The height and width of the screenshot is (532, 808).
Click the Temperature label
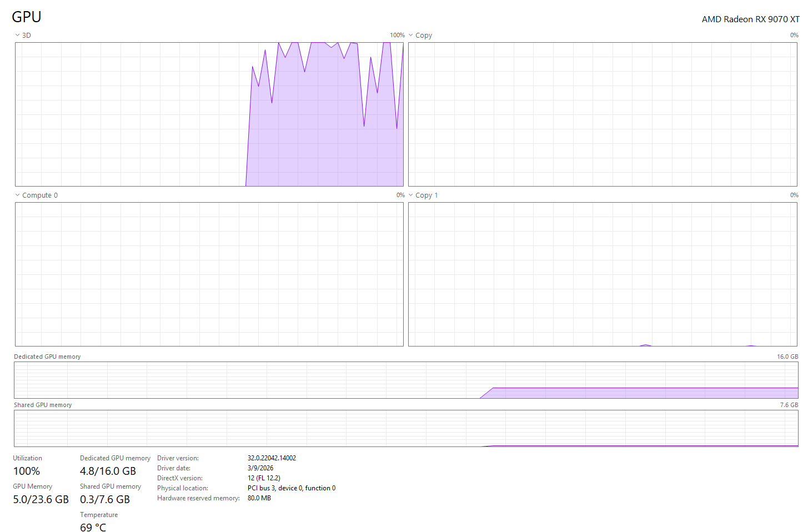click(x=99, y=515)
